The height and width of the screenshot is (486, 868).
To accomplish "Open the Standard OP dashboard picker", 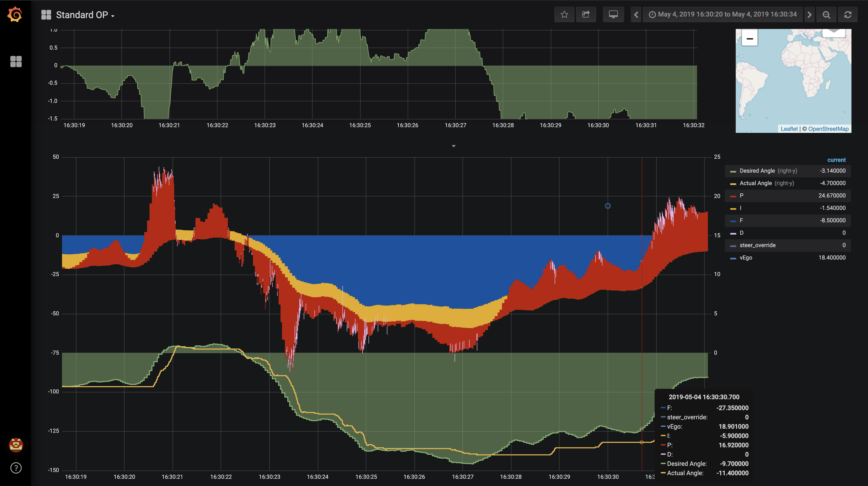I will 85,15.
